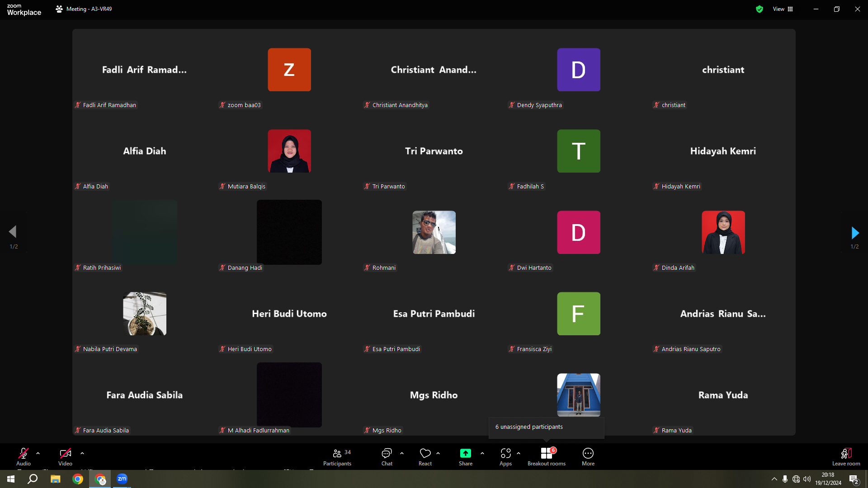The width and height of the screenshot is (868, 488).
Task: Unmute microphone with the Audio button
Action: click(24, 457)
